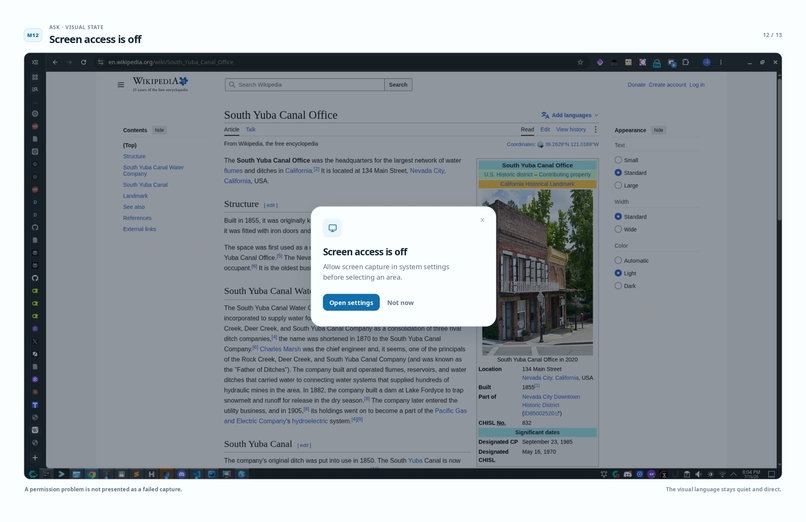The width and height of the screenshot is (806, 522).
Task: Open the coordinates 39.2629°N link
Action: click(x=571, y=144)
